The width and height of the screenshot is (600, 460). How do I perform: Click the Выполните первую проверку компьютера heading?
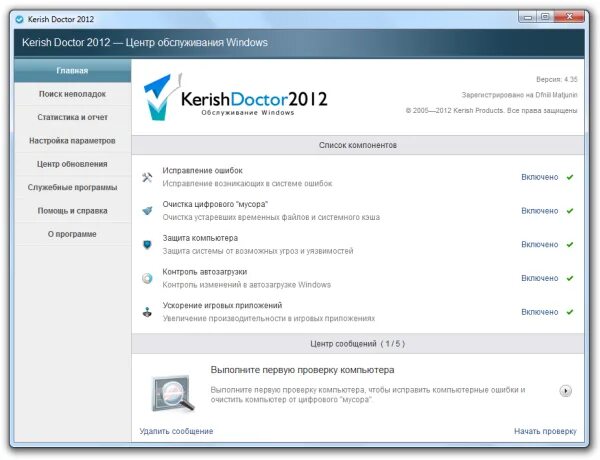coord(302,370)
